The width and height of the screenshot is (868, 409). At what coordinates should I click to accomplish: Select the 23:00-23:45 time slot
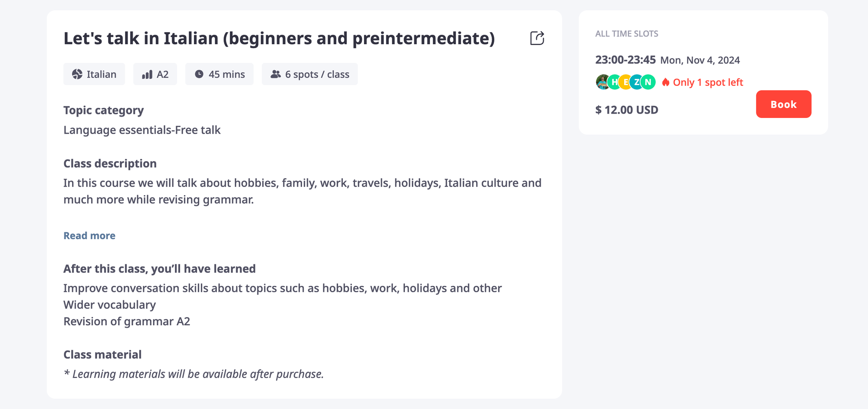625,60
